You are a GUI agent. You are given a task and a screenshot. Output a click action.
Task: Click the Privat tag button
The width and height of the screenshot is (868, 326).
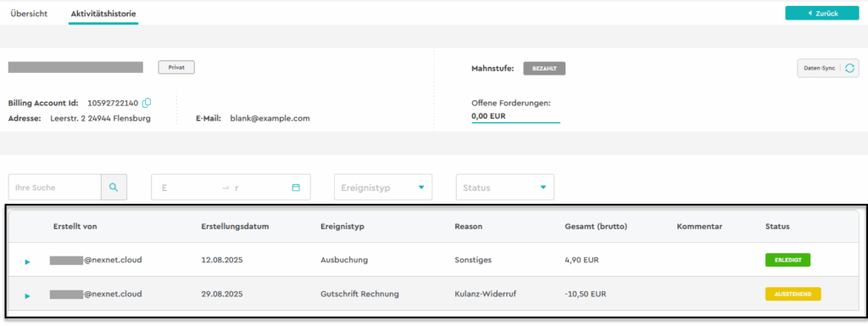coord(176,67)
